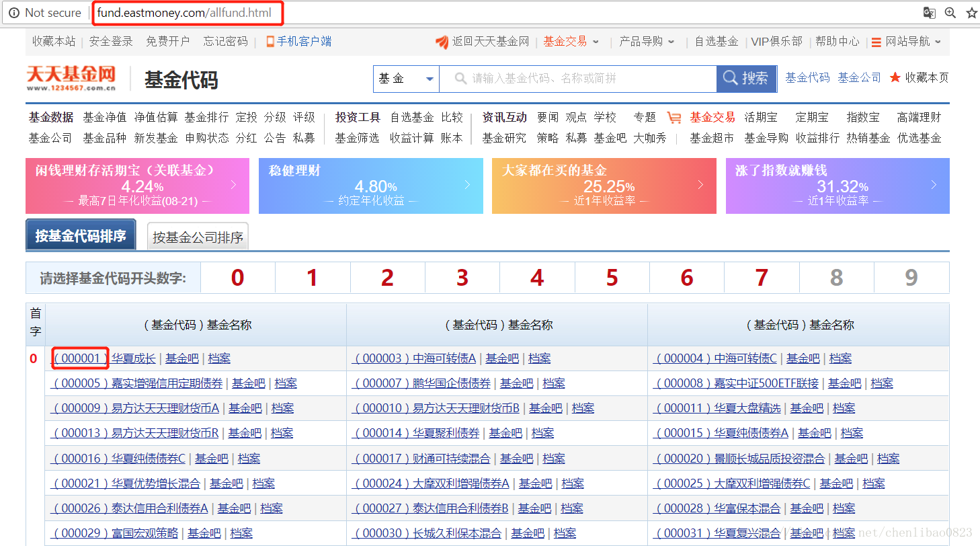Image resolution: width=980 pixels, height=546 pixels.
Task: Click red 基金交易 in navigation menu
Action: pos(712,117)
